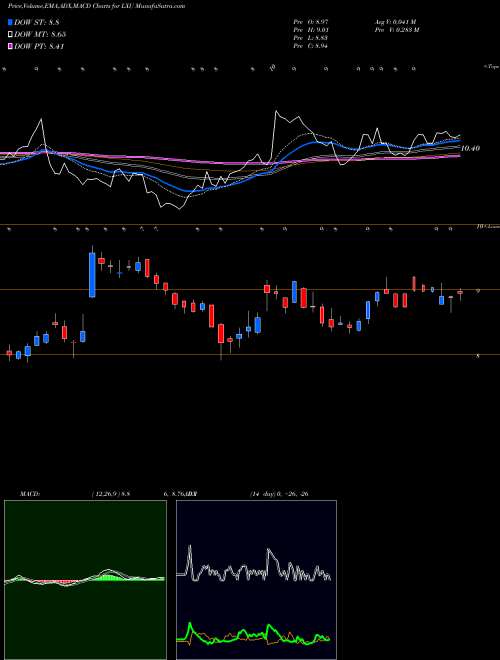The width and height of the screenshot is (500, 660).
Task: Select the 'DOW MT: 8.63' legend label
Action: click(40, 35)
